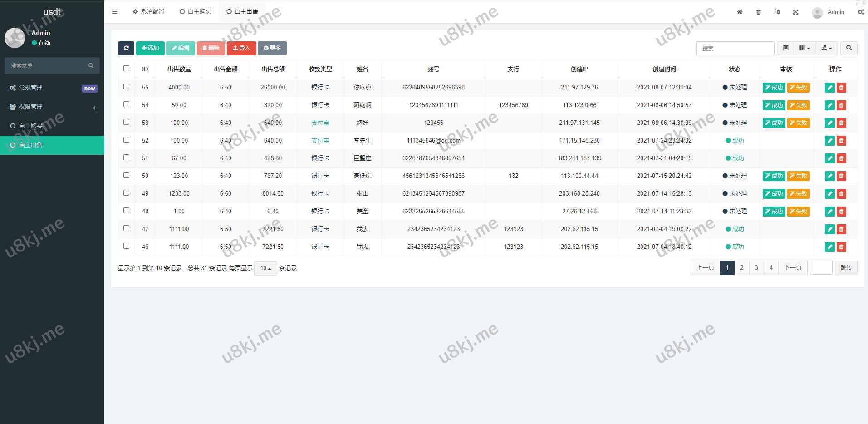The image size is (868, 424).
Task: Click the 搜索 table search field
Action: click(735, 48)
